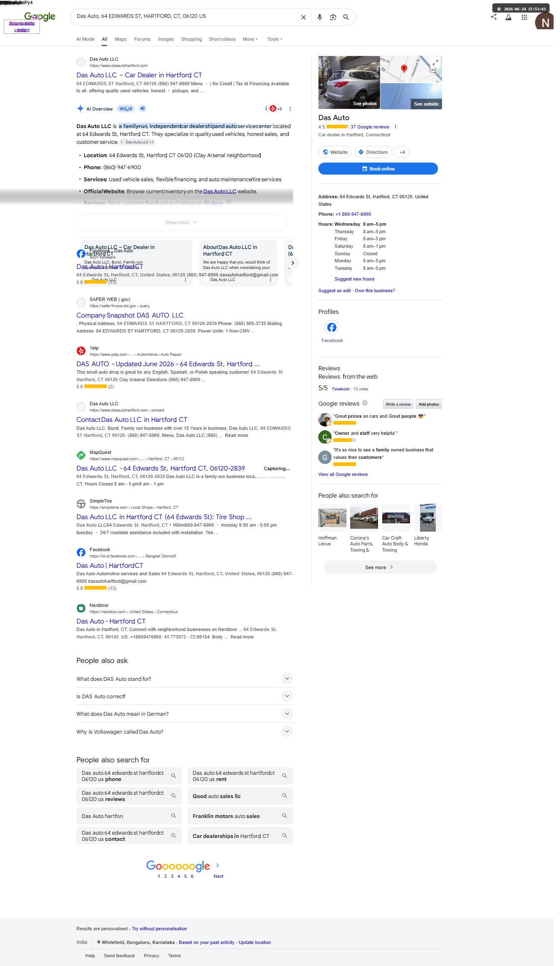Listen to the AI Overview audio
This screenshot has height=966, width=560.
click(142, 108)
